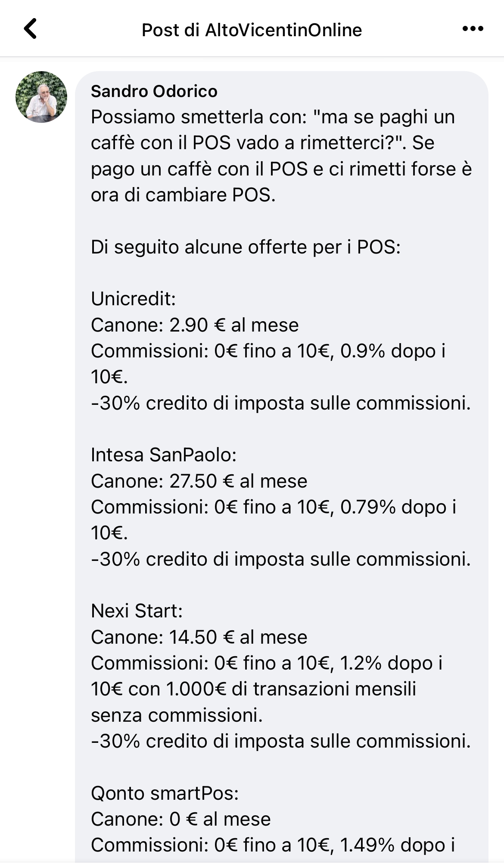The height and width of the screenshot is (864, 504).
Task: Tap the line 'Di seguito alcune offerte per i POS:'
Action: pyautogui.click(x=246, y=247)
